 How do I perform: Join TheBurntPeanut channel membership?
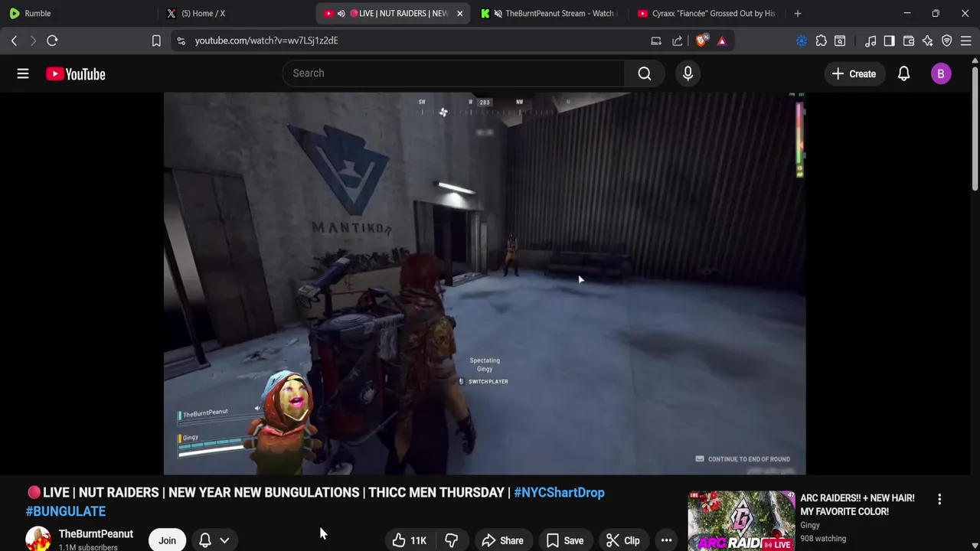tap(167, 540)
